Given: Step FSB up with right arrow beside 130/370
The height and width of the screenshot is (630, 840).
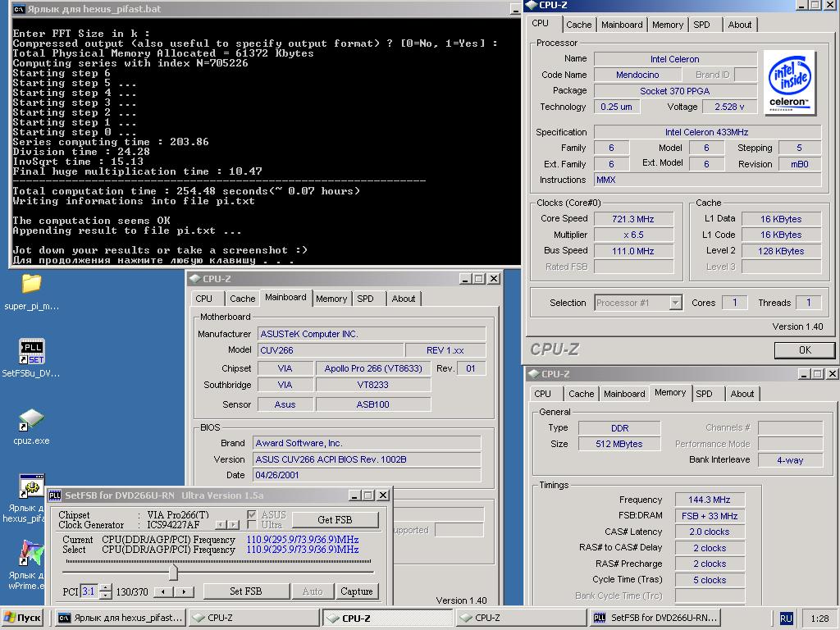Looking at the screenshot, I should pos(184,592).
